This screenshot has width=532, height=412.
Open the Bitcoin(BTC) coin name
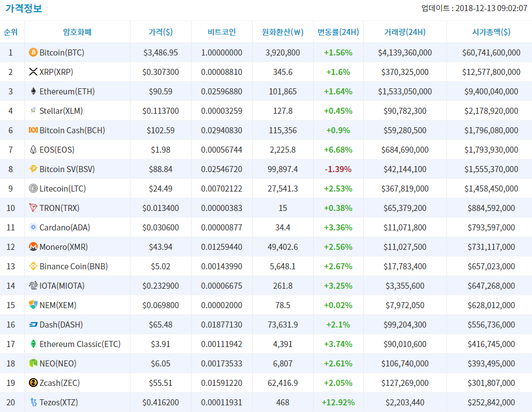pyautogui.click(x=62, y=52)
